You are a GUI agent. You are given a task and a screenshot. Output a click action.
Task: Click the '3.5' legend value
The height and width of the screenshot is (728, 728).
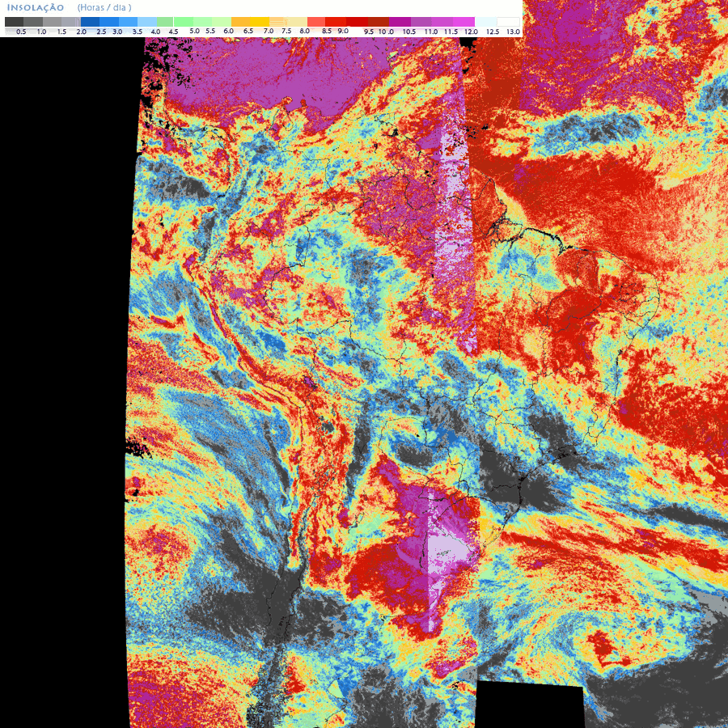point(138,32)
